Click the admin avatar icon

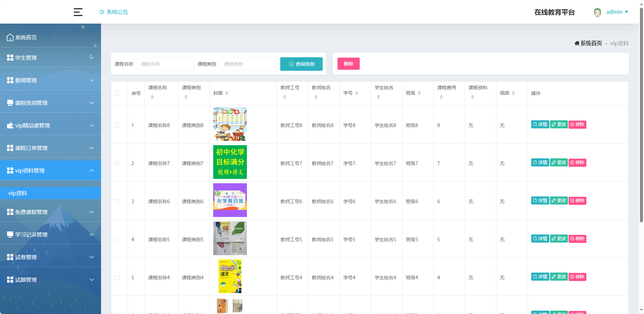598,12
